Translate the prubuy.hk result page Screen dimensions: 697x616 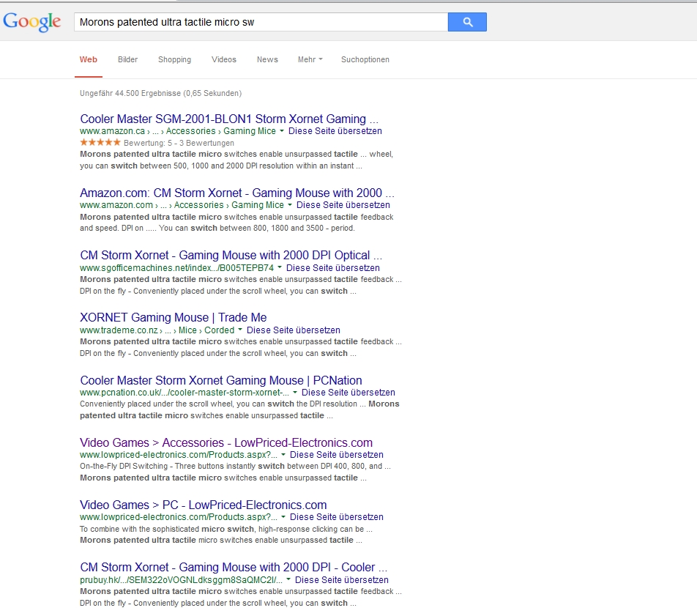coord(342,580)
